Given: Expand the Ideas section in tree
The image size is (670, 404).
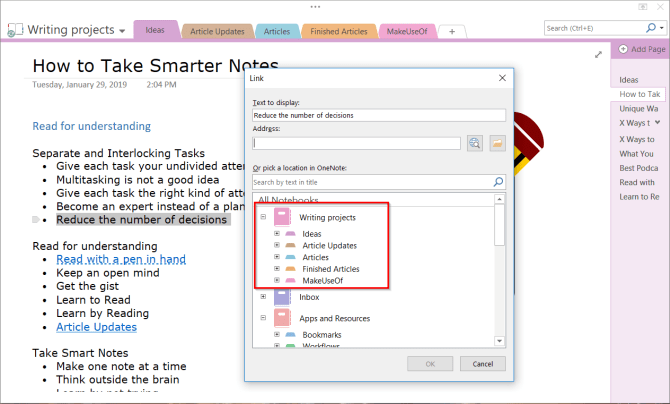Looking at the screenshot, I should [x=277, y=234].
